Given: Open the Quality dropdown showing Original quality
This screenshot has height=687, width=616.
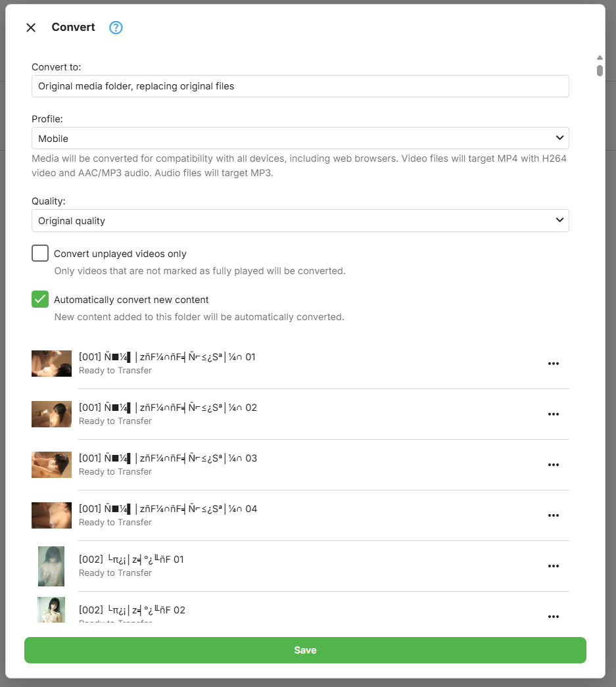Looking at the screenshot, I should [x=300, y=221].
